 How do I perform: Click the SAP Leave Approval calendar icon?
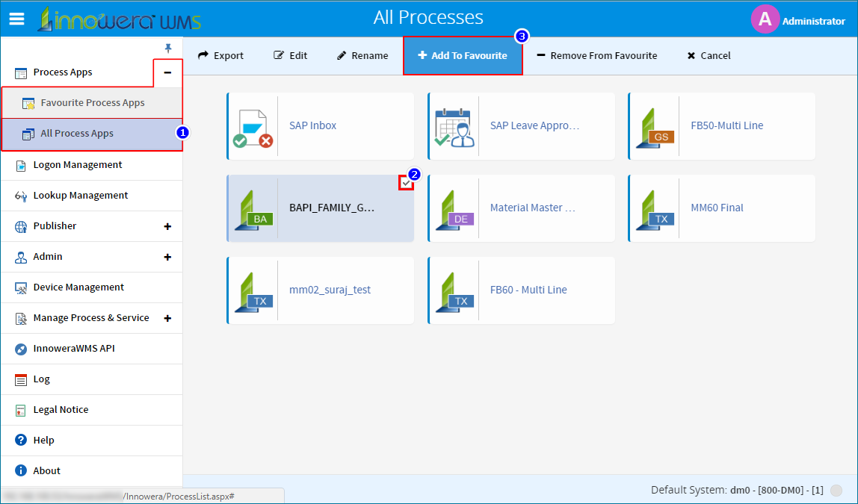pos(454,128)
